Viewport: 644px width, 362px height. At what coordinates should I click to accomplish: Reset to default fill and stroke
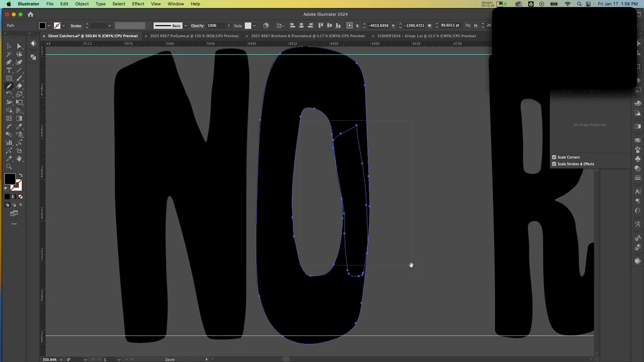[6, 189]
